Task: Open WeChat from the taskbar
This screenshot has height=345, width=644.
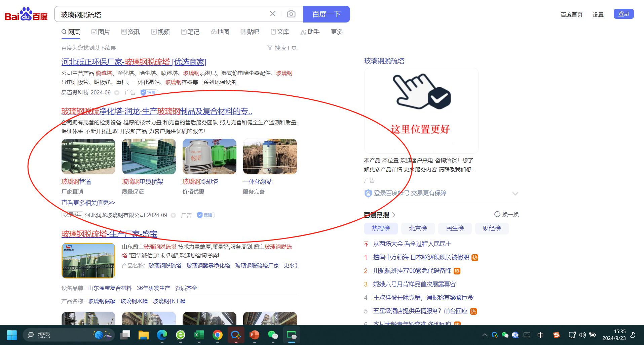Action: (273, 335)
